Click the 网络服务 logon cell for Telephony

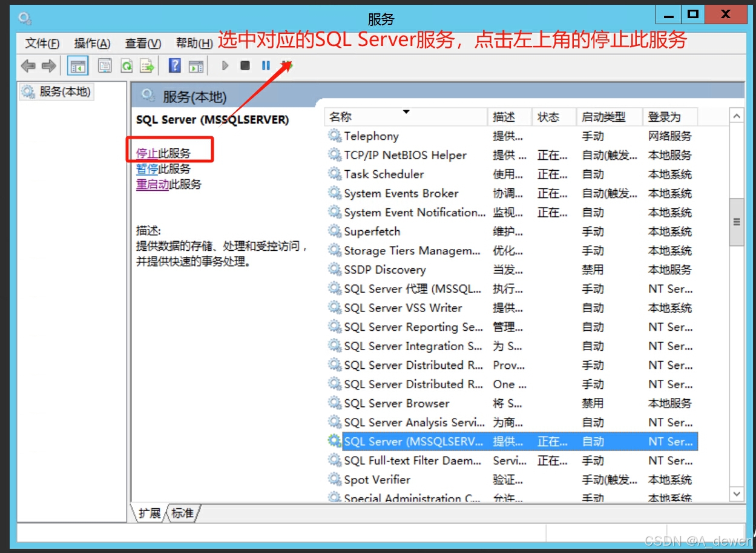click(669, 136)
